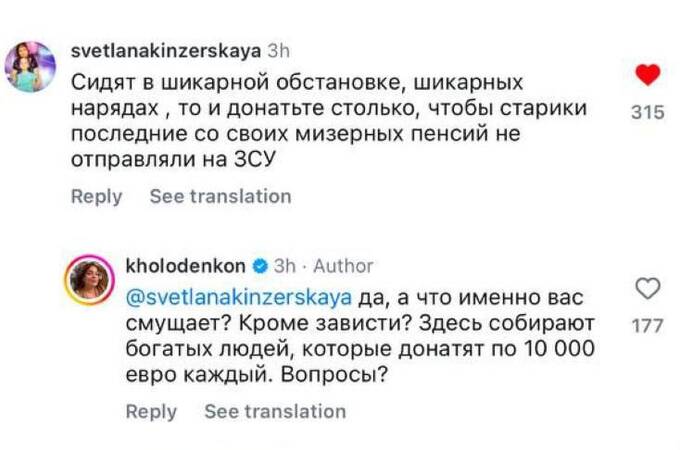This screenshot has width=680, height=450.
Task: See translation of svetlanakinzerskaya's comment
Action: click(x=220, y=197)
